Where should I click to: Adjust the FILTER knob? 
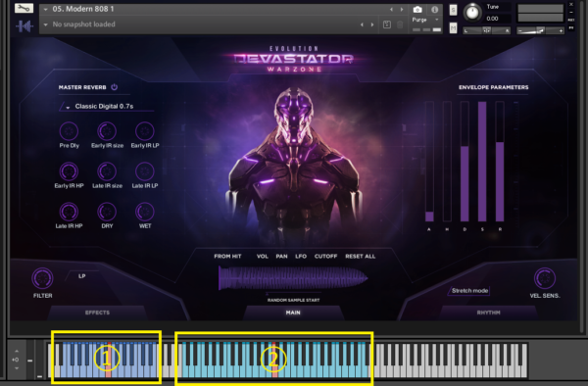(x=42, y=278)
